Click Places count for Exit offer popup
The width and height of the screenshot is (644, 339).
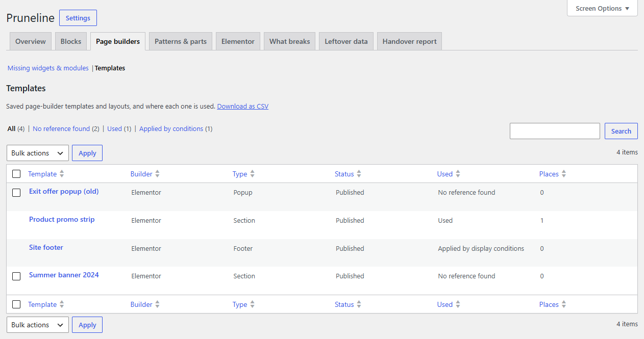click(542, 193)
